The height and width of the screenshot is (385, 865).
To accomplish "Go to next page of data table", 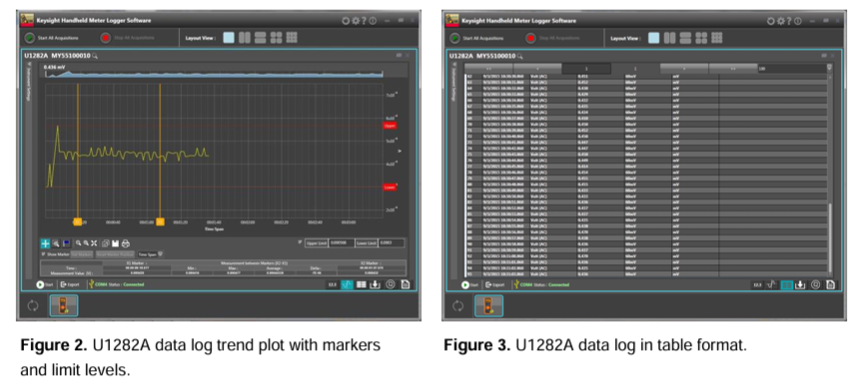I will pos(685,68).
